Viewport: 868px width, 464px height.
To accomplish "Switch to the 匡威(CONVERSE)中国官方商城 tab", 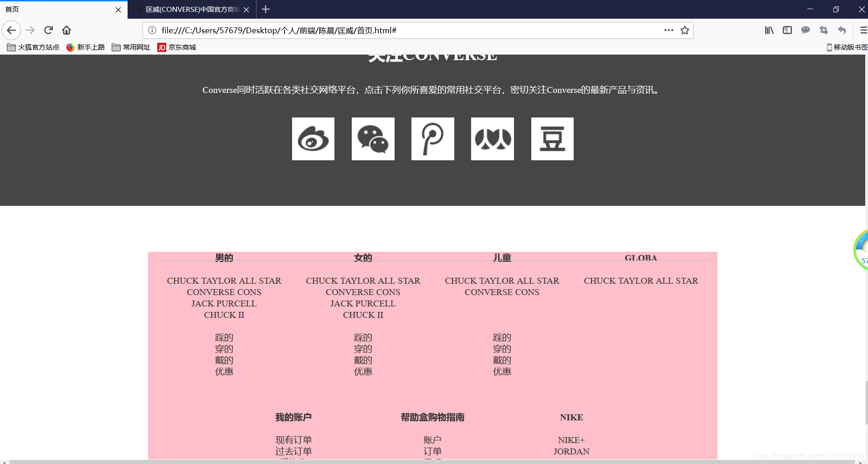I will coord(192,10).
